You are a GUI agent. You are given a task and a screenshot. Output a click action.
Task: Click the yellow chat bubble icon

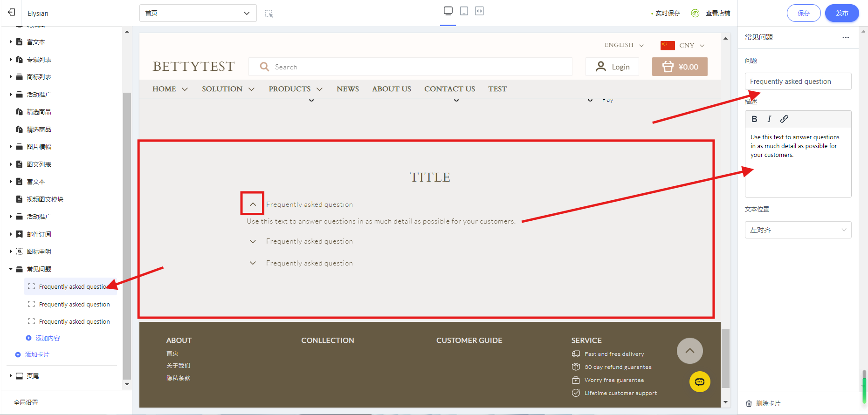coord(699,382)
